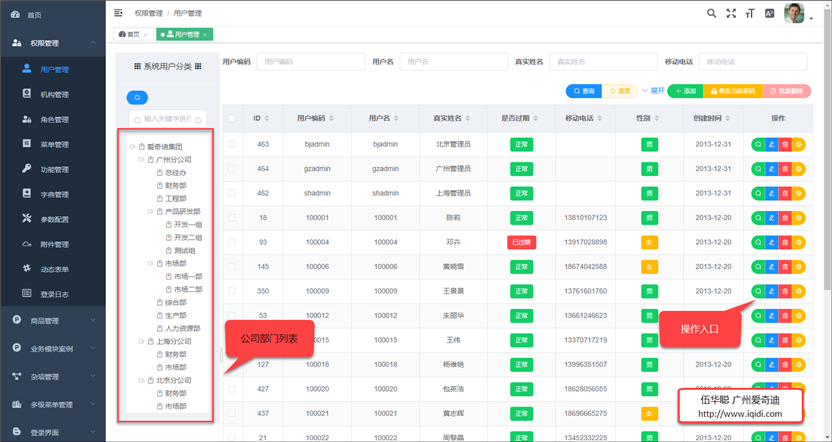The height and width of the screenshot is (442, 832).
Task: Click the green 添加 button
Action: tap(685, 91)
